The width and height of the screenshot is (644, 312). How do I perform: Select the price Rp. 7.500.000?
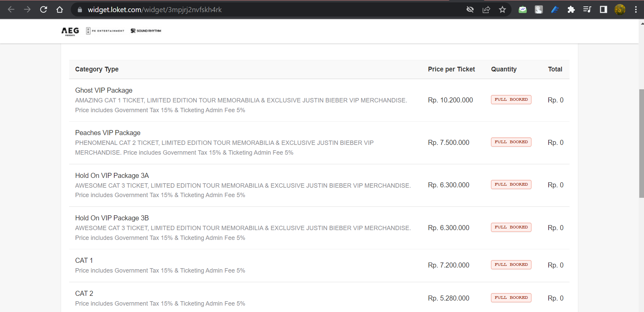point(449,143)
